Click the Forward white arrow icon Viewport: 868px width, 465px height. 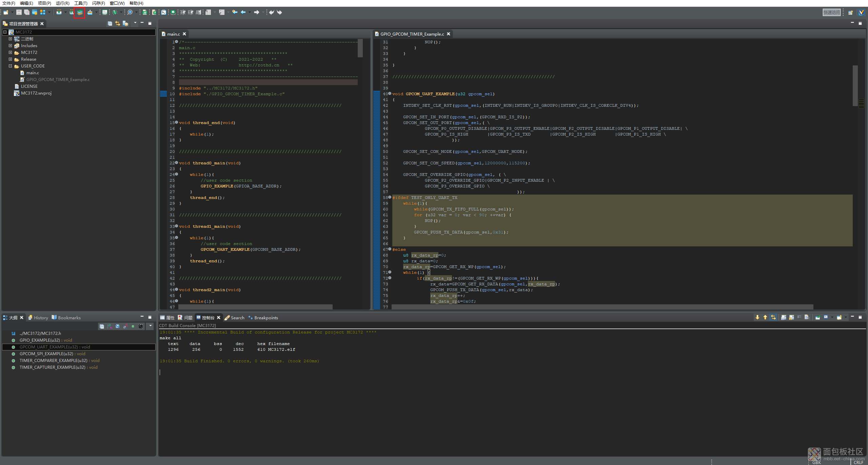click(x=257, y=12)
